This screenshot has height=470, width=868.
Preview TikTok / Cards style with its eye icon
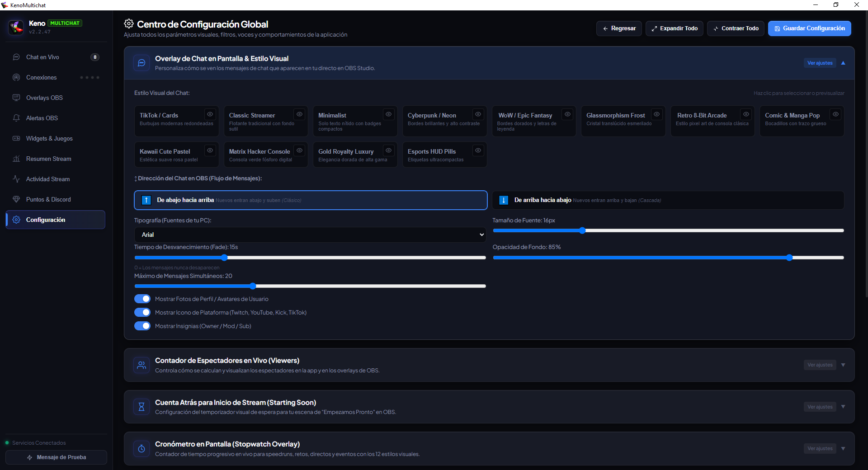[210, 114]
